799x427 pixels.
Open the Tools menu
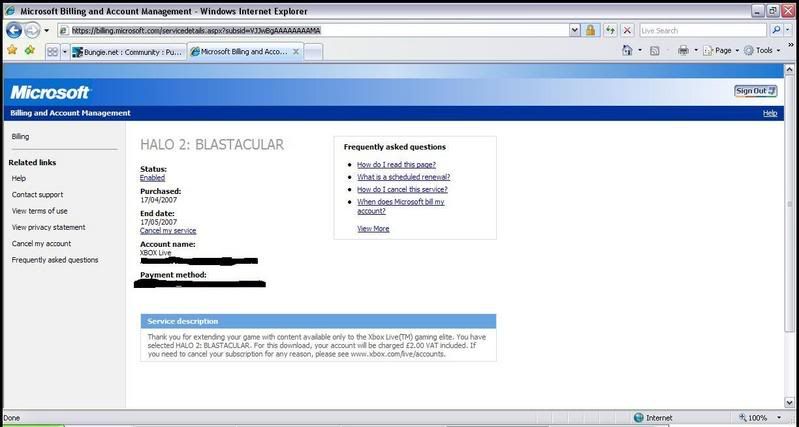(x=762, y=50)
